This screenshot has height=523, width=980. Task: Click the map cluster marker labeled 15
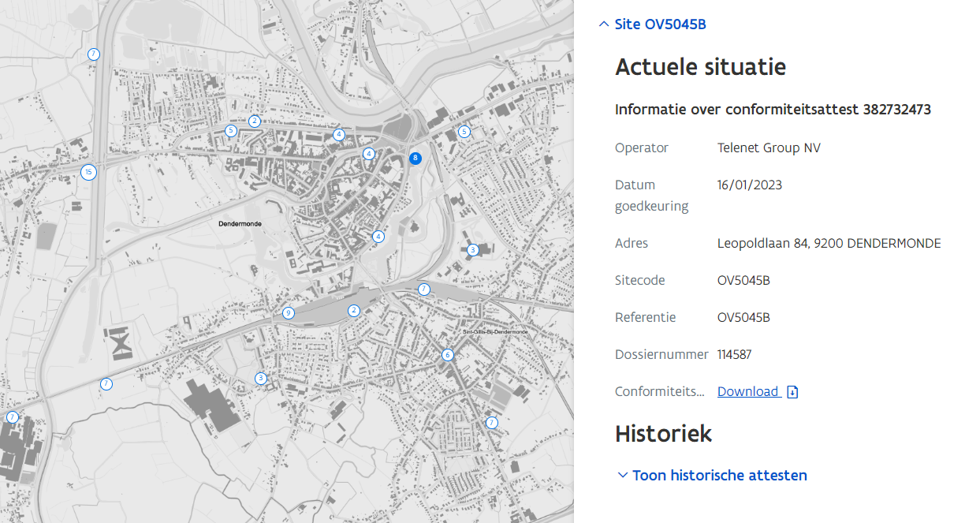(x=88, y=172)
